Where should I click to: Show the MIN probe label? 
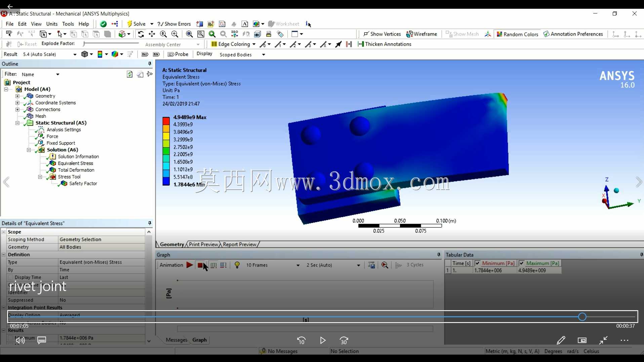[156, 54]
